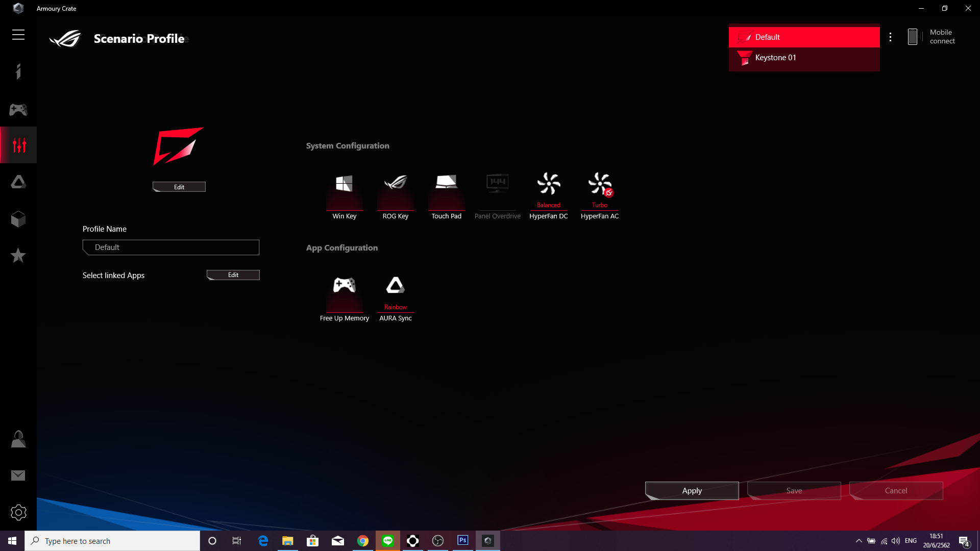The height and width of the screenshot is (551, 980).
Task: Open Photoshop from taskbar
Action: [x=463, y=541]
